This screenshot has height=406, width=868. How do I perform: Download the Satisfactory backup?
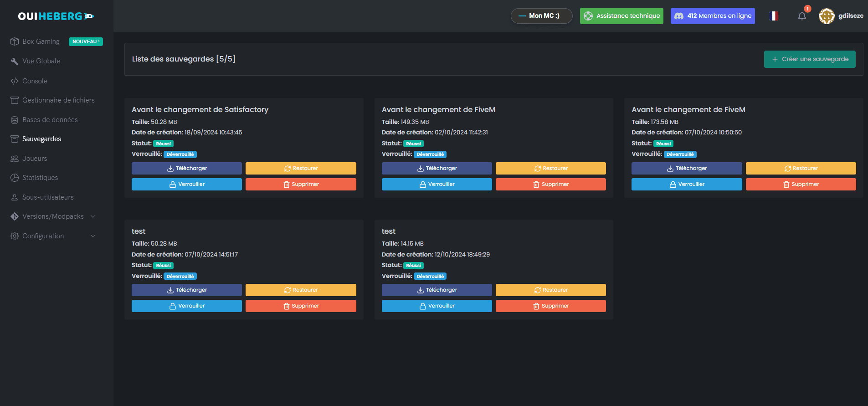click(187, 168)
